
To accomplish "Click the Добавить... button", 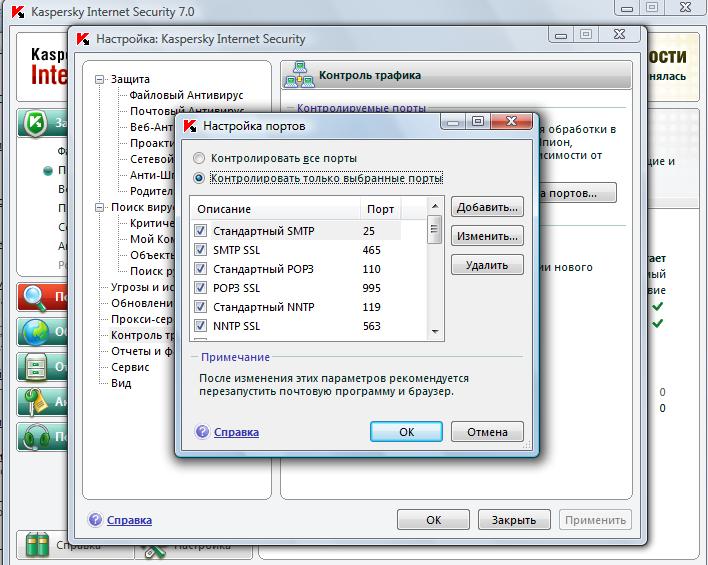I will point(487,208).
